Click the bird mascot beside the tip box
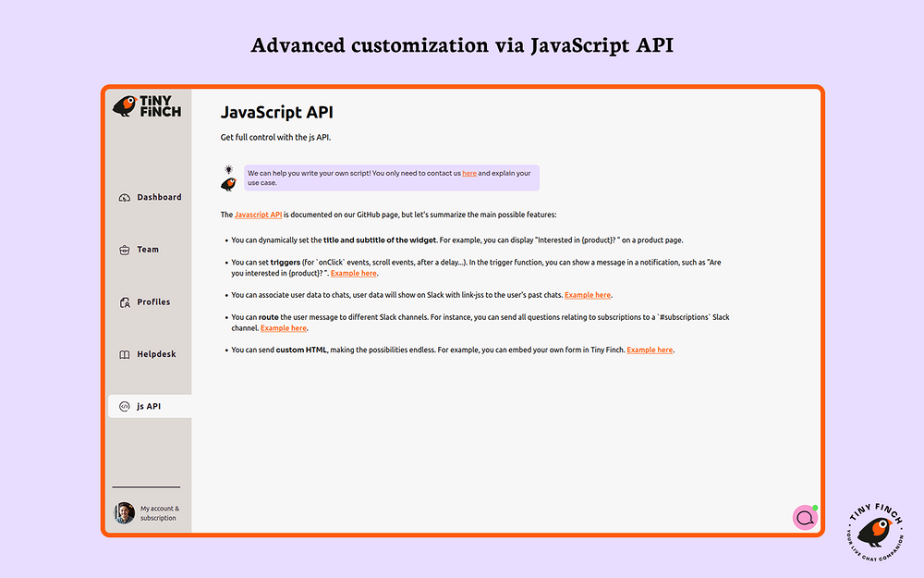The width and height of the screenshot is (924, 578). pyautogui.click(x=228, y=184)
